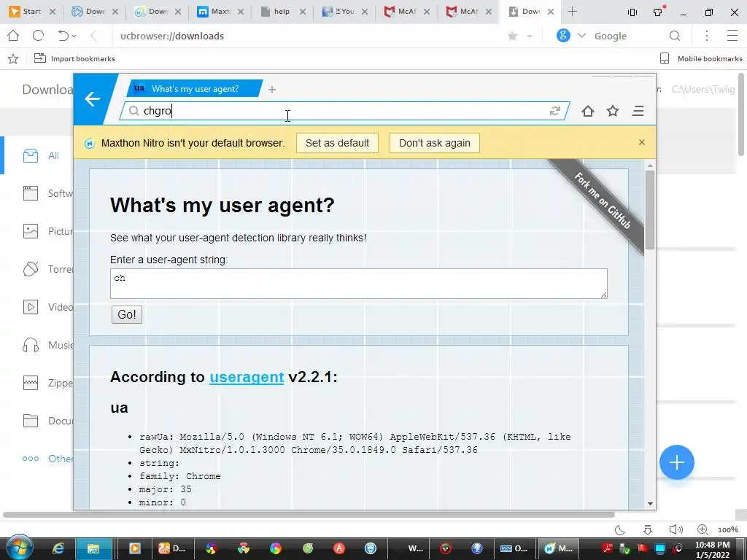Click the user-agent string text area
This screenshot has height=560, width=747.
359,284
